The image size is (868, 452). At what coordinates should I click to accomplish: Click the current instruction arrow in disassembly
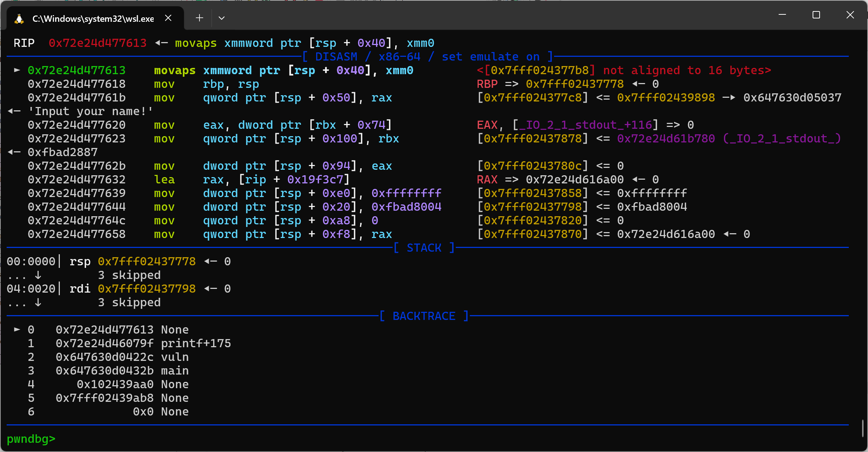click(17, 70)
